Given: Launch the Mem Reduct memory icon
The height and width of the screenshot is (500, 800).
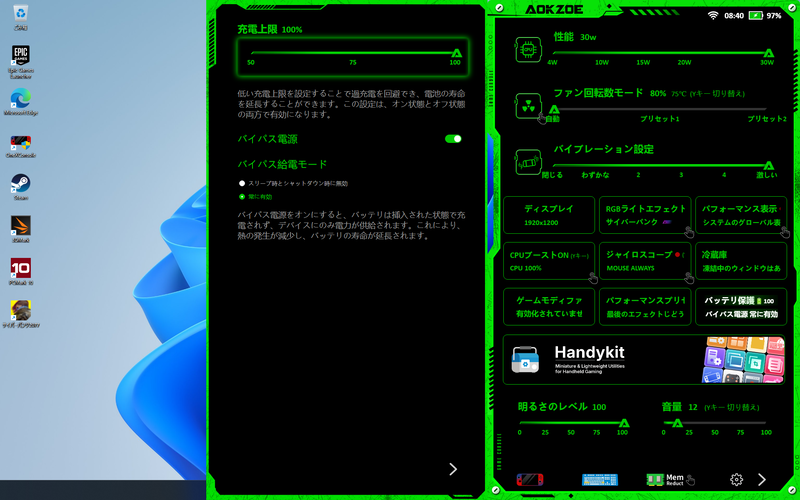Looking at the screenshot, I should point(665,480).
